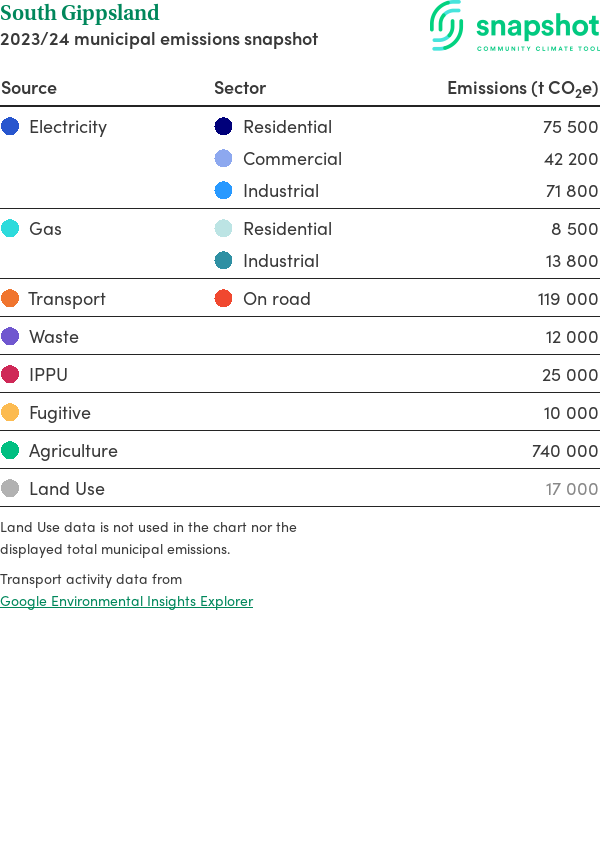Image resolution: width=600 pixels, height=850 pixels.
Task: Click the cyan Gas source dot
Action: [10, 229]
